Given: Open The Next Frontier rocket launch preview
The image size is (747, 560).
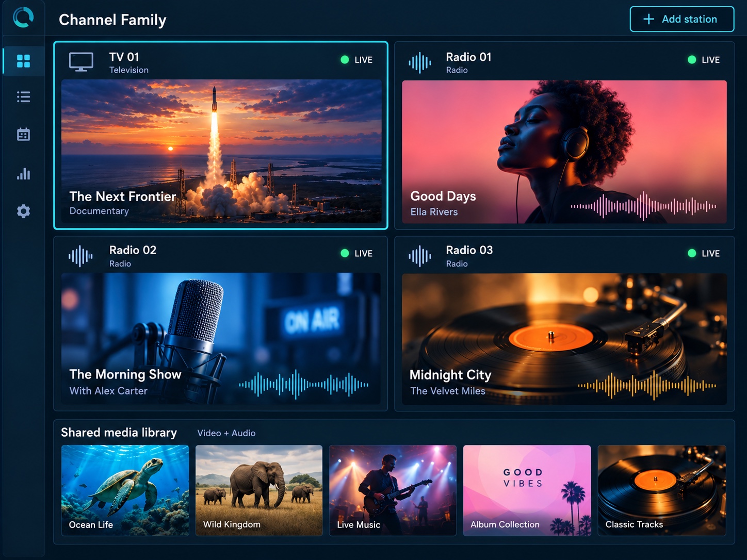Looking at the screenshot, I should (221, 151).
